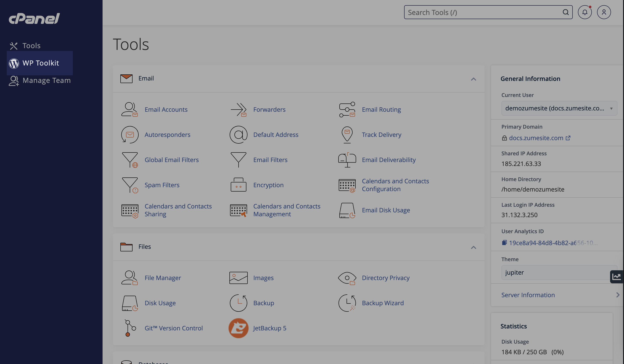Image resolution: width=624 pixels, height=364 pixels.
Task: Click the Search Tools input field
Action: point(483,12)
